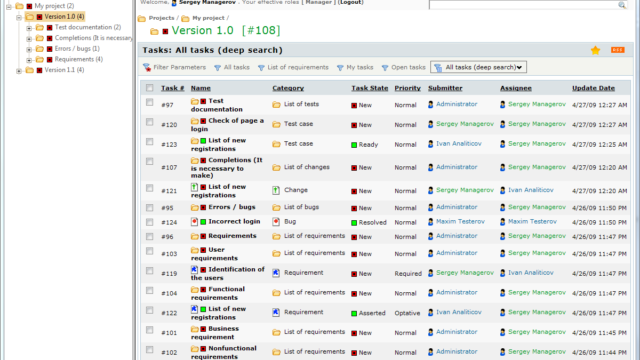This screenshot has height=360, width=640.
Task: Check the box for task #97
Action: click(x=150, y=102)
